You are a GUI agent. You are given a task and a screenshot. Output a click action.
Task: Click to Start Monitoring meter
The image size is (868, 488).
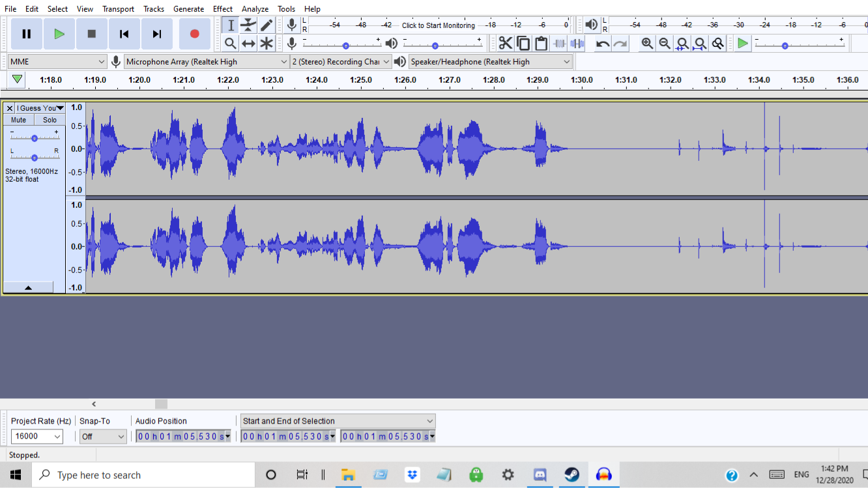(438, 25)
